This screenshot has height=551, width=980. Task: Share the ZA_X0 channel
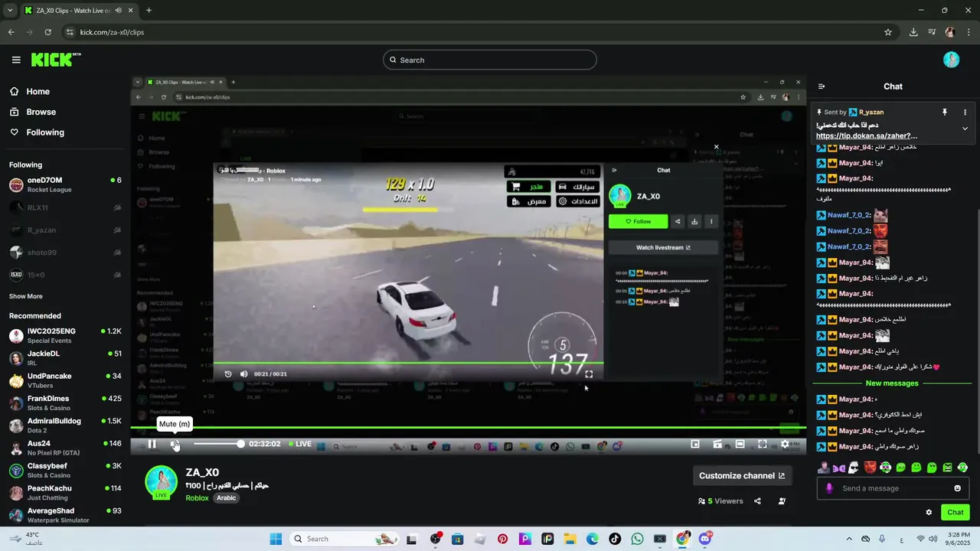pos(757,501)
